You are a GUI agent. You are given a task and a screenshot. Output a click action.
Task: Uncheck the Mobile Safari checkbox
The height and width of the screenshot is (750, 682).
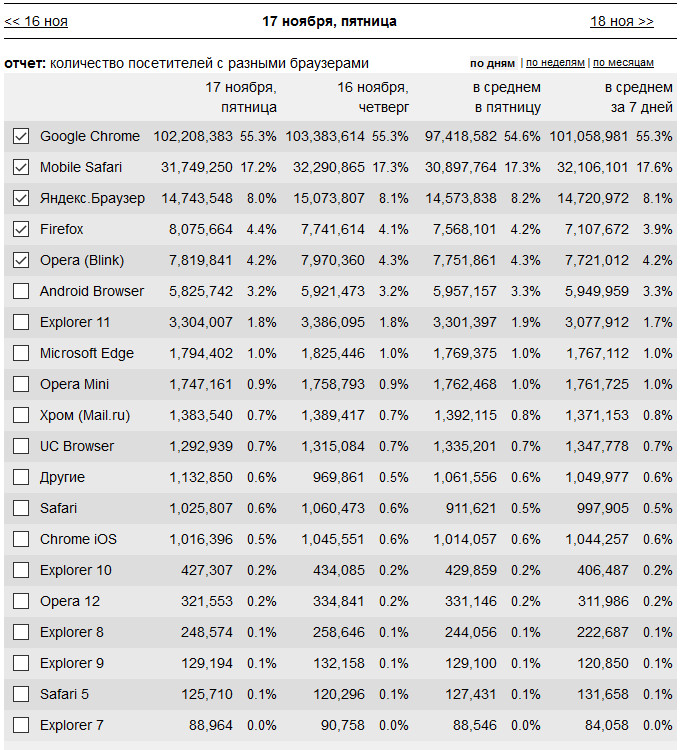click(x=21, y=167)
